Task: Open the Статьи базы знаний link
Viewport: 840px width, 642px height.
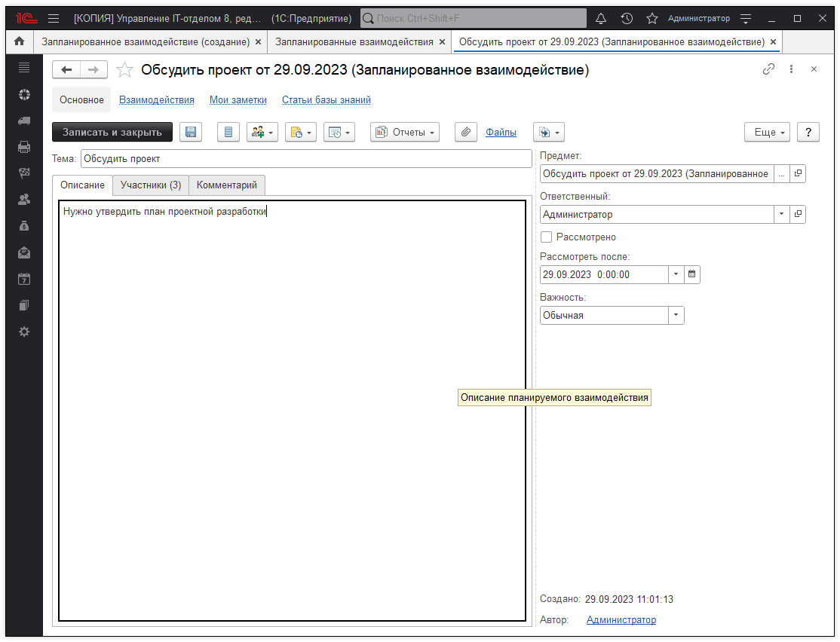Action: [326, 100]
